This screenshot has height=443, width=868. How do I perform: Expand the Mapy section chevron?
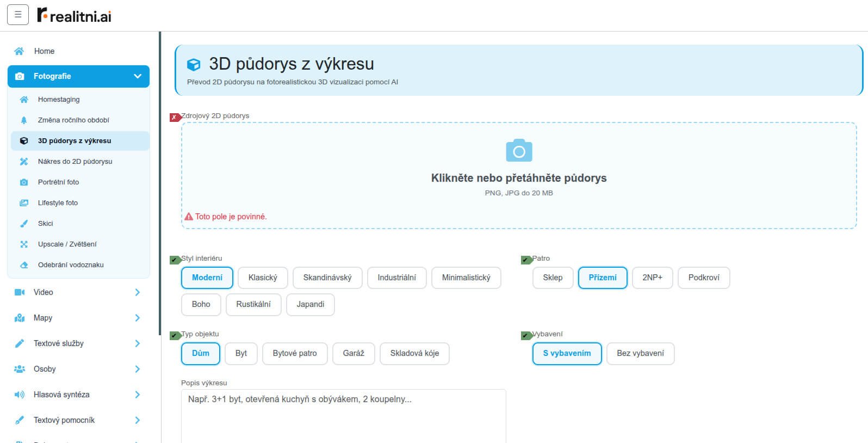pyautogui.click(x=138, y=318)
